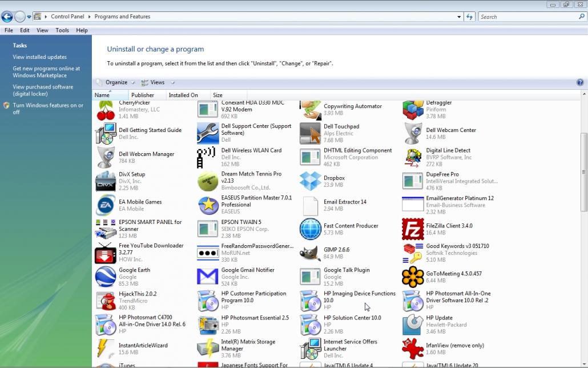Image resolution: width=588 pixels, height=368 pixels.
Task: Click the HP Update icon
Action: point(413,325)
